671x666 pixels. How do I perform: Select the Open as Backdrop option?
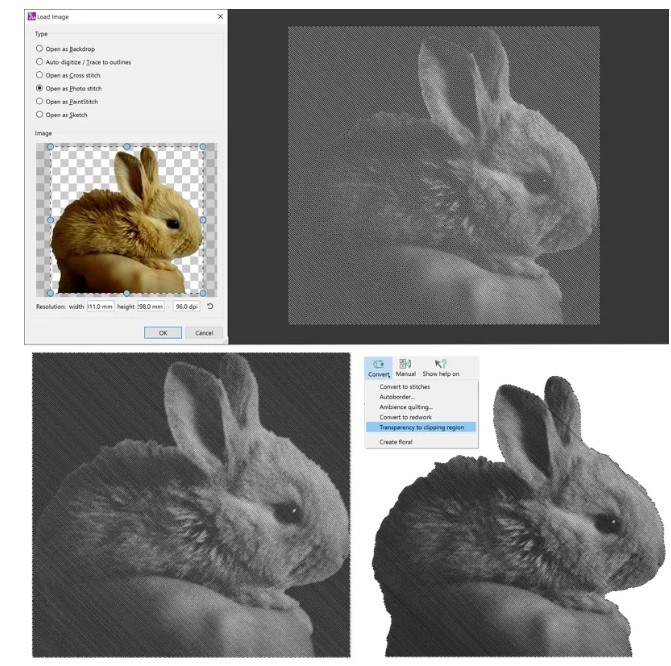coord(40,48)
